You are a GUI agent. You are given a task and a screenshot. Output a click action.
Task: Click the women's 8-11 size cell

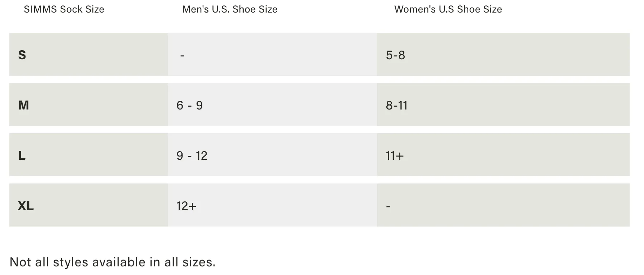pyautogui.click(x=503, y=104)
